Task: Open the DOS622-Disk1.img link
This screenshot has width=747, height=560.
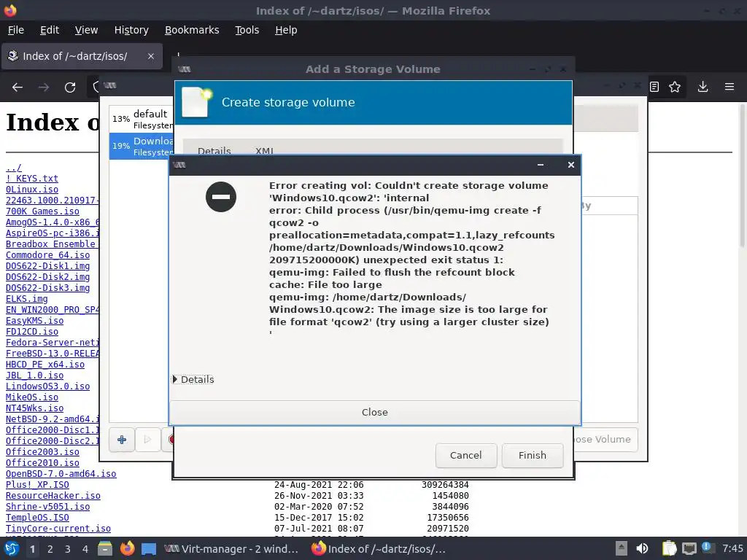Action: [47, 266]
